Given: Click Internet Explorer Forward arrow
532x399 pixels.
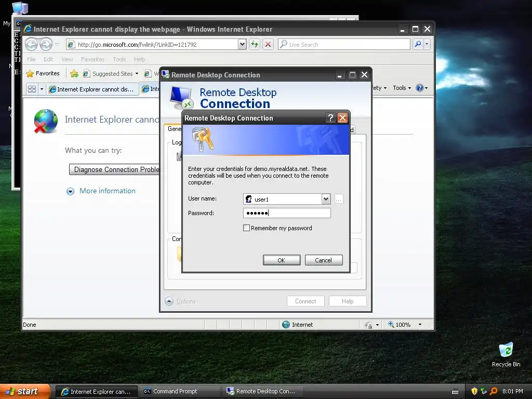Looking at the screenshot, I should click(46, 44).
